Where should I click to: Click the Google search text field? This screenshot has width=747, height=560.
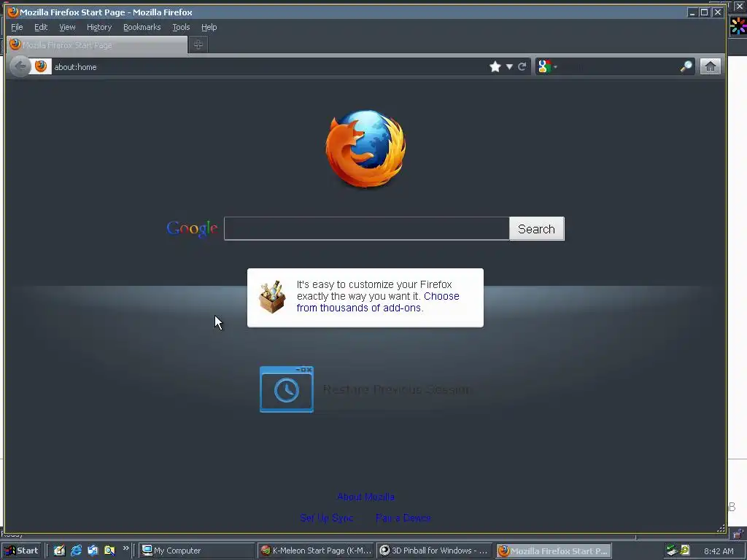click(366, 228)
